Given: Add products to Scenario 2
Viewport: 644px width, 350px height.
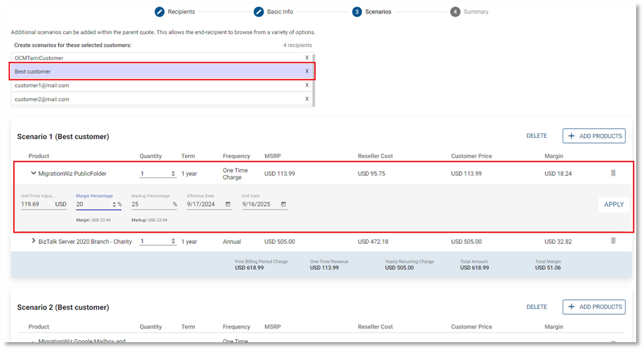Looking at the screenshot, I should [x=594, y=307].
